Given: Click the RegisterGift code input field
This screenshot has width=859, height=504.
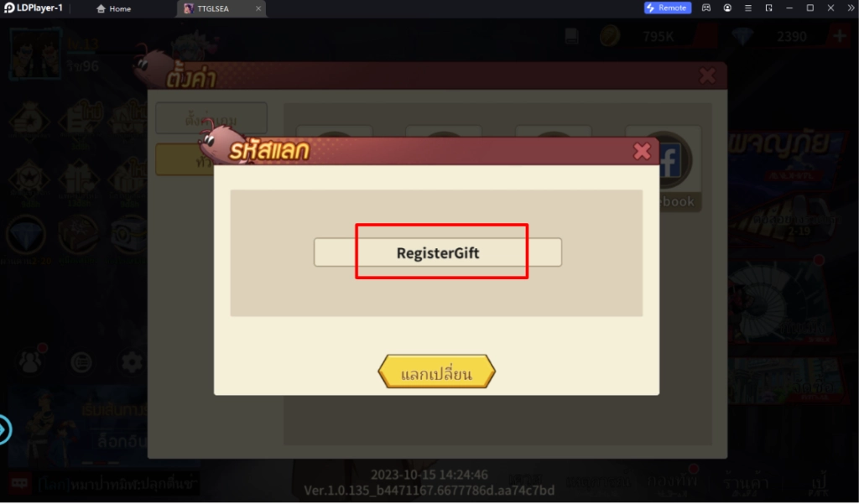Looking at the screenshot, I should (438, 252).
